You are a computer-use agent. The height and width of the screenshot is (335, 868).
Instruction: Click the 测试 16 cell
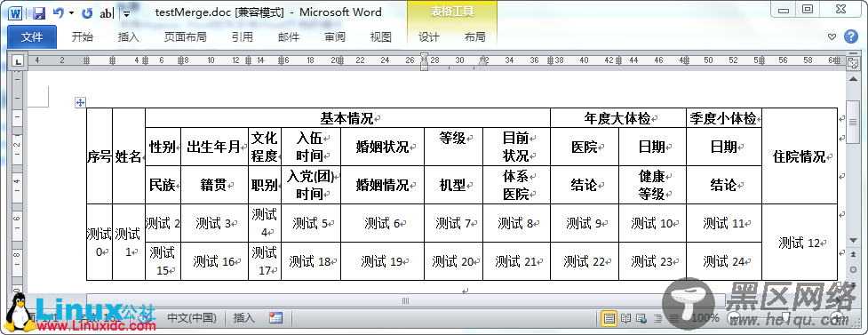pyautogui.click(x=214, y=261)
